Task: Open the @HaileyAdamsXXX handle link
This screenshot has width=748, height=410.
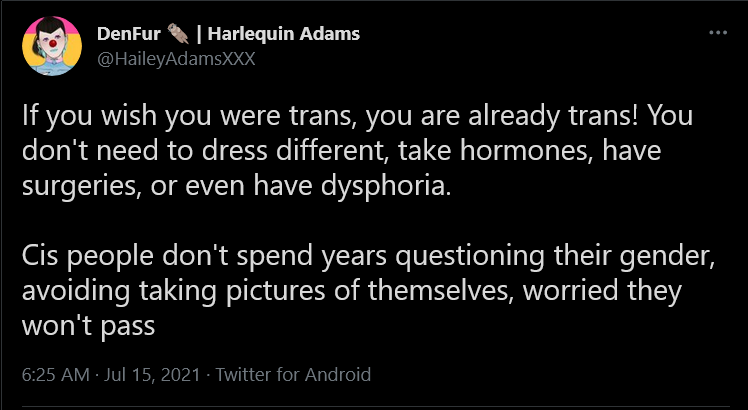Action: pos(176,59)
